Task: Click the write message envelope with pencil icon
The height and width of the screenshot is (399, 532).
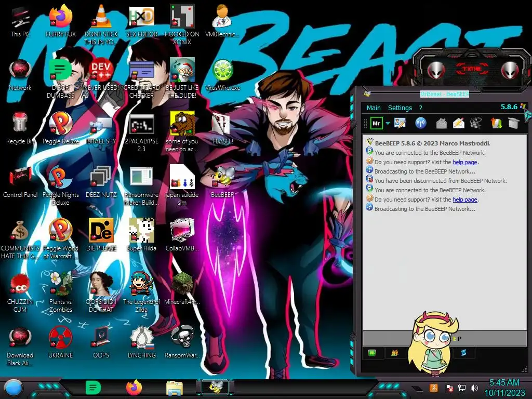Action: tap(458, 123)
